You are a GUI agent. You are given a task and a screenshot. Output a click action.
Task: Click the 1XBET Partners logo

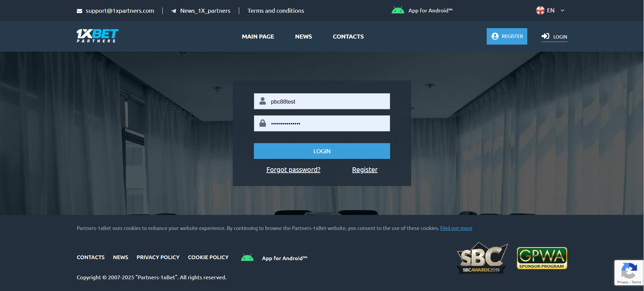[98, 36]
